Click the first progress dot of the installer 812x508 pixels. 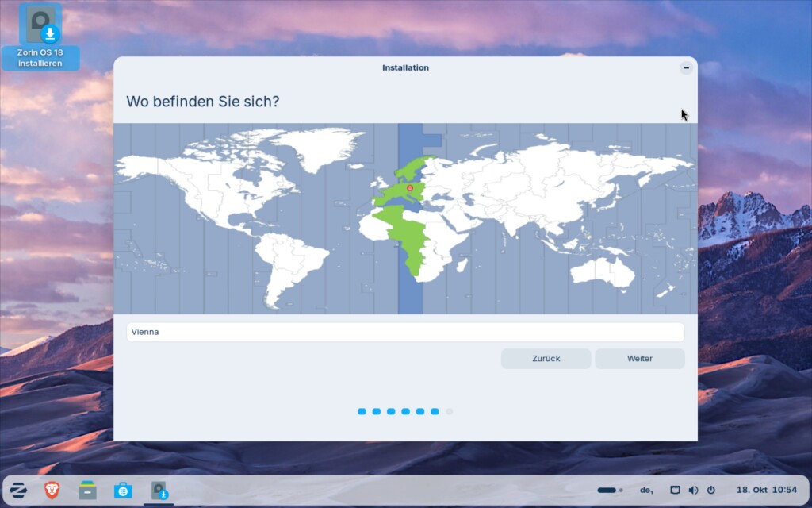362,411
